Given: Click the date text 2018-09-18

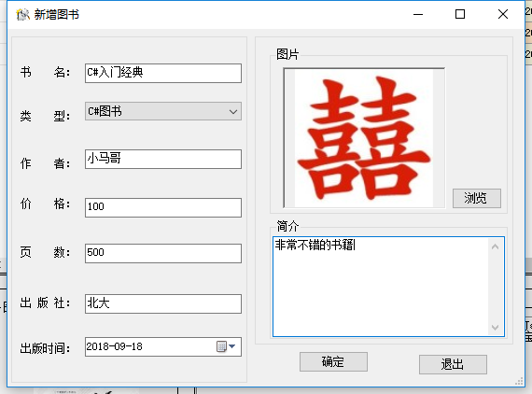Looking at the screenshot, I should pos(115,346).
